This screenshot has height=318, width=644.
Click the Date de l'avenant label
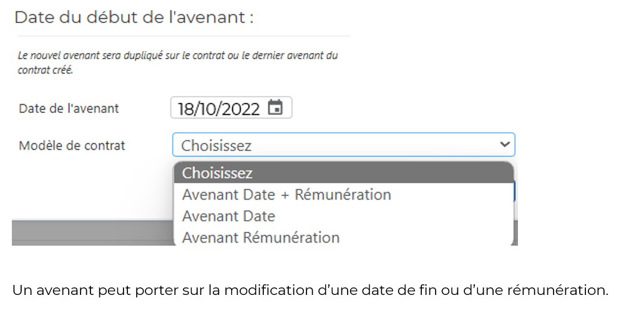click(x=69, y=108)
